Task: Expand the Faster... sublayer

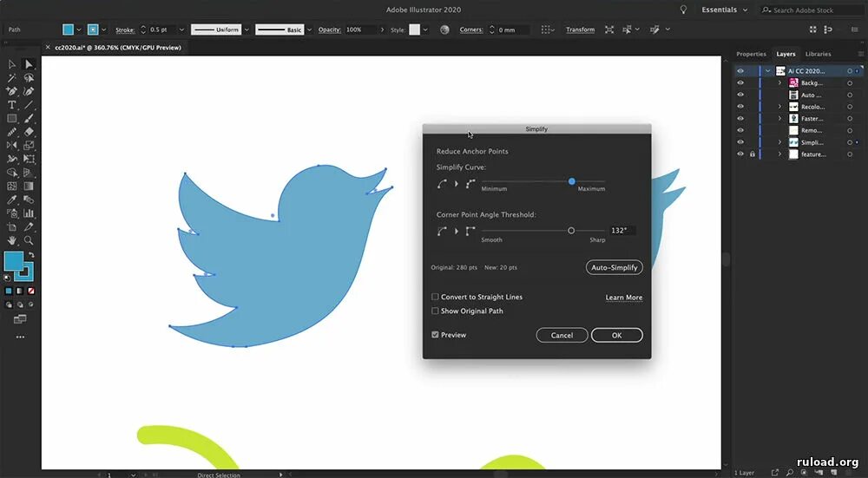Action: click(x=780, y=118)
